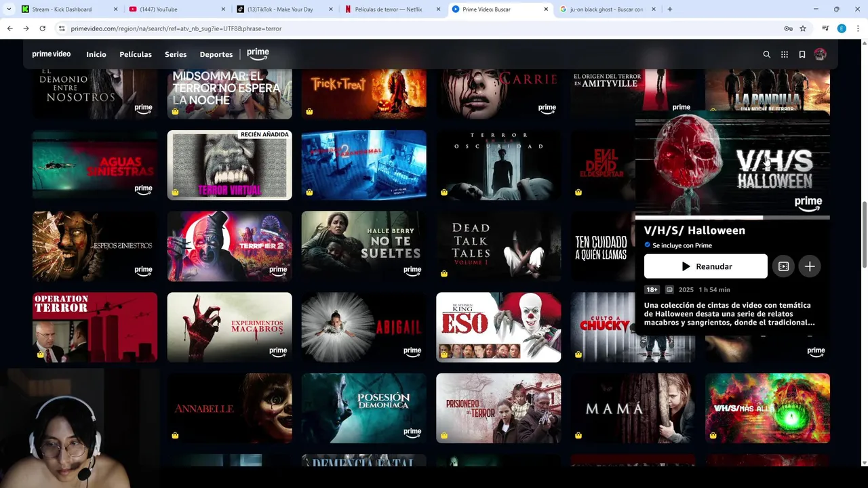Open the Terror Virtual thumbnail
The height and width of the screenshot is (488, 868).
(229, 165)
